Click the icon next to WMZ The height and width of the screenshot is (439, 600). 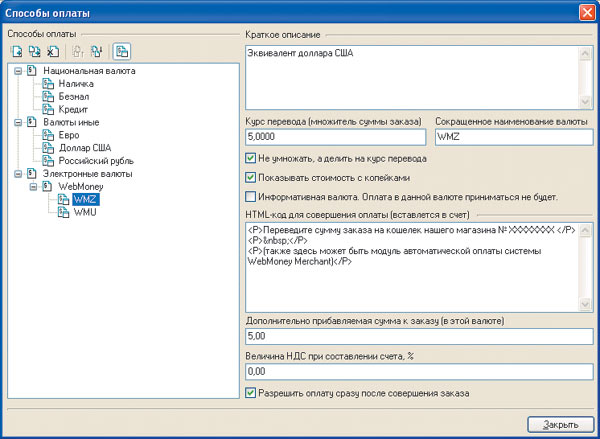tap(63, 199)
